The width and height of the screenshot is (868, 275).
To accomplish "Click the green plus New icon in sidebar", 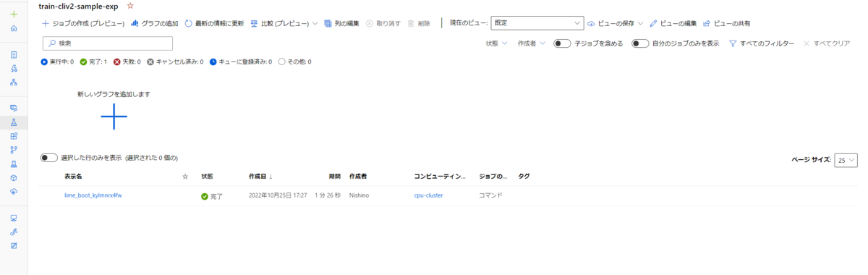I will (14, 14).
